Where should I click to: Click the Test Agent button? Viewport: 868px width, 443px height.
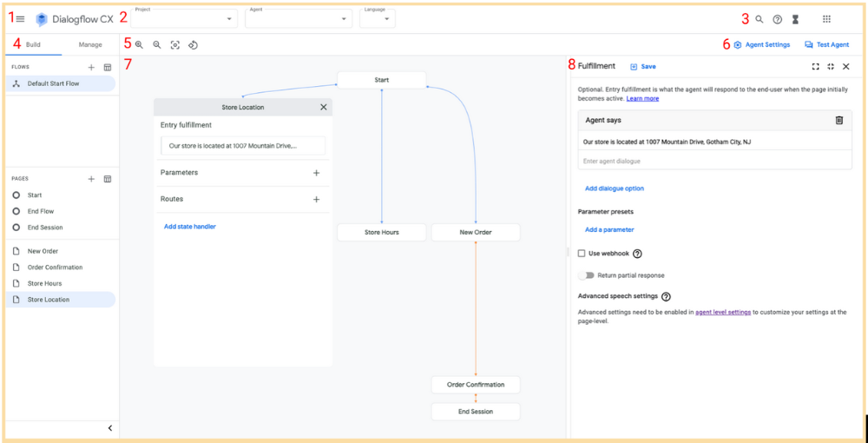(827, 44)
